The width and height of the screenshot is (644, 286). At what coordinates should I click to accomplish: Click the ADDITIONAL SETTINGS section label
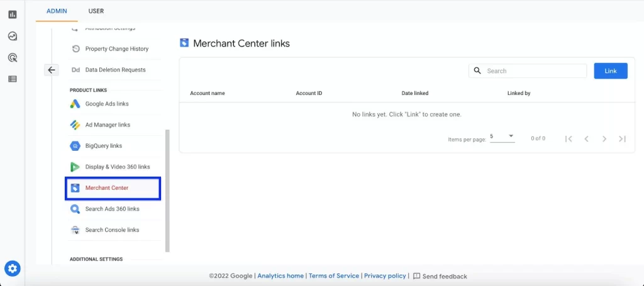tap(96, 260)
